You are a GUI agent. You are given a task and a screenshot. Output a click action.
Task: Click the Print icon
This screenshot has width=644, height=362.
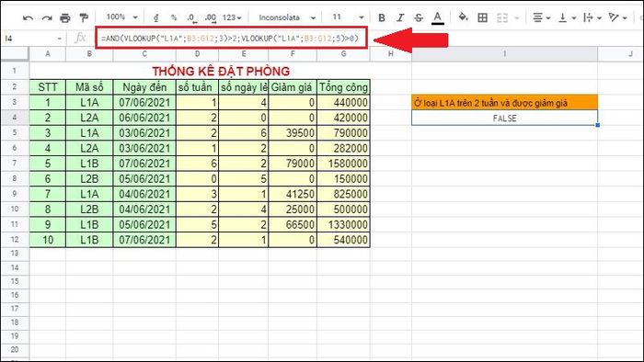[x=65, y=17]
